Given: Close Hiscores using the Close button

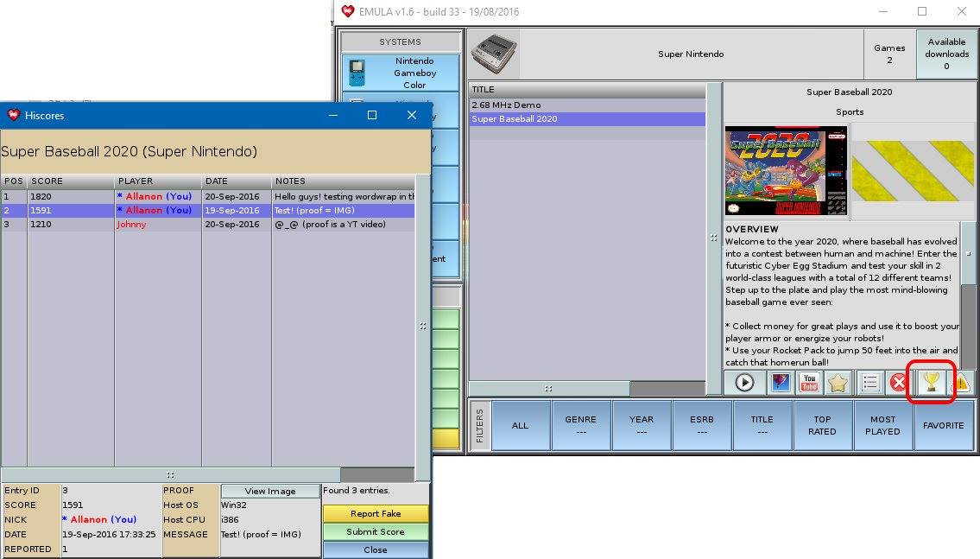Looking at the screenshot, I should click(x=376, y=549).
